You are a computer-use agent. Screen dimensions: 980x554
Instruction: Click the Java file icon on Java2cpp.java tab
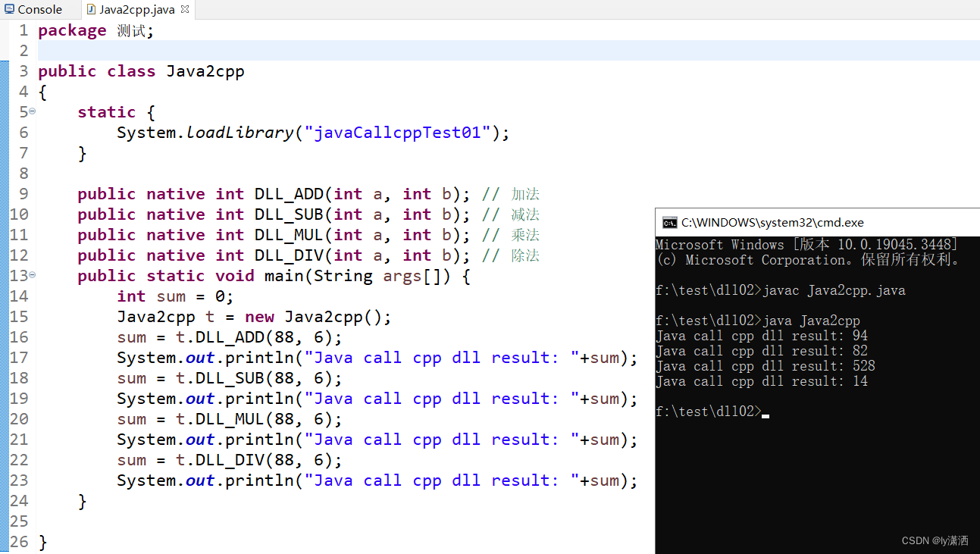pos(92,9)
